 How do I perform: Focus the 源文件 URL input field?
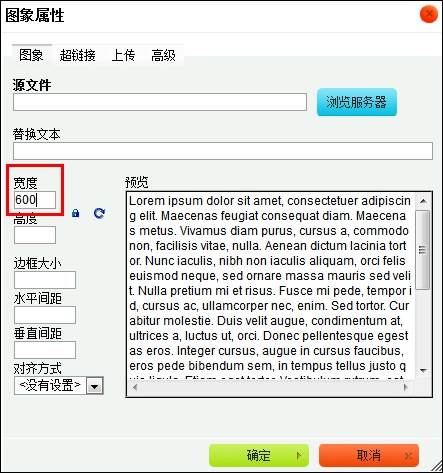pos(160,102)
